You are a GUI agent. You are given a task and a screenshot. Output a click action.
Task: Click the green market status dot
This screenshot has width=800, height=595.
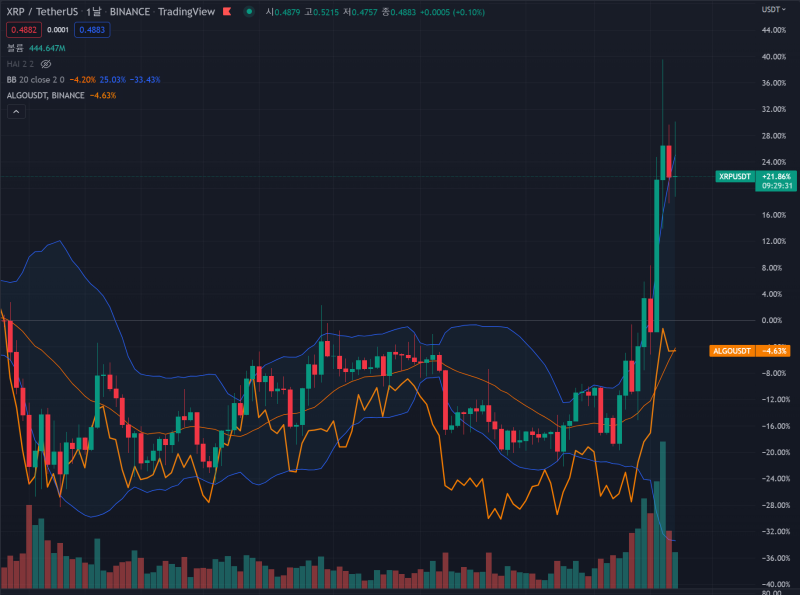click(x=249, y=11)
